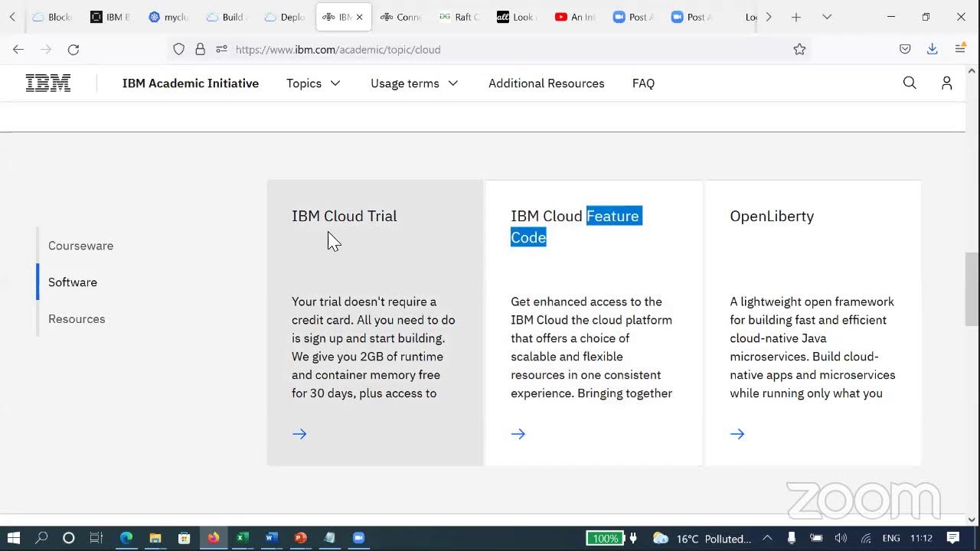Image resolution: width=980 pixels, height=551 pixels.
Task: Close the current IBM tab
Action: (359, 17)
